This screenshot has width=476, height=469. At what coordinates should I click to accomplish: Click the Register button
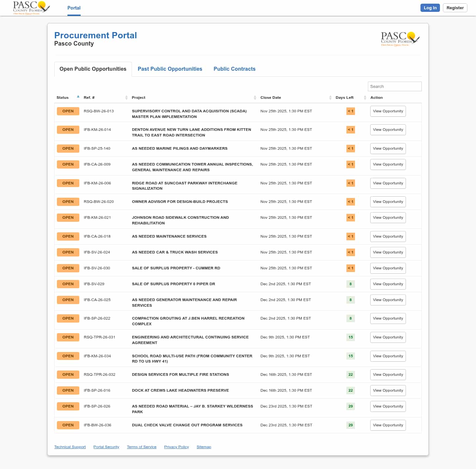click(x=455, y=8)
